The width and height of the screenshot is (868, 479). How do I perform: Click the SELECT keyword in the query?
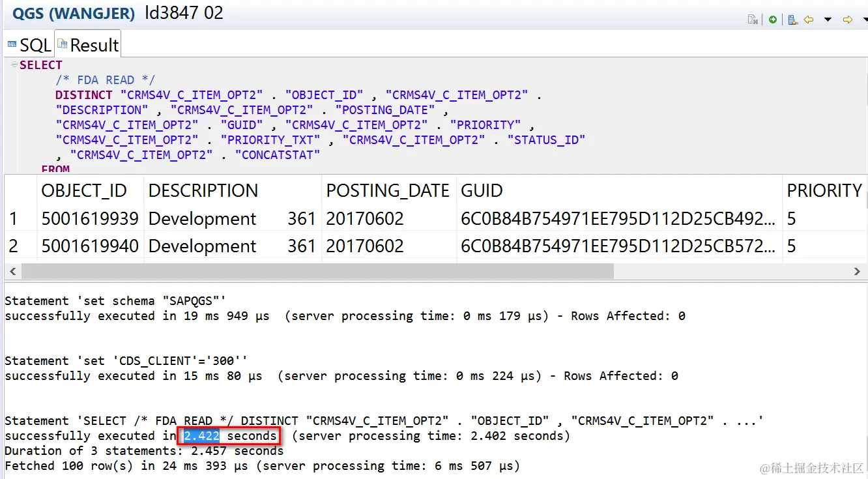click(40, 65)
